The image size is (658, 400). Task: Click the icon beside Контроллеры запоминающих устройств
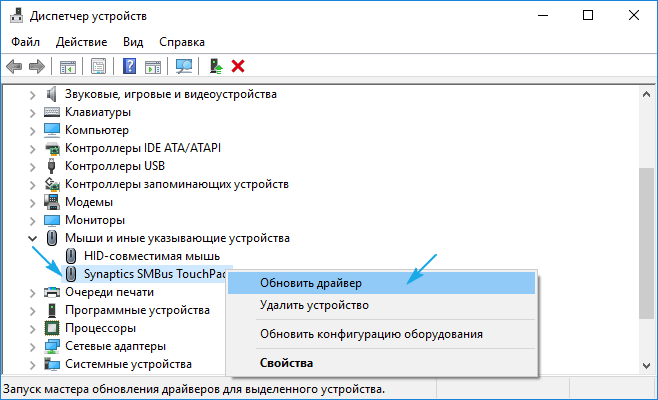click(x=52, y=184)
